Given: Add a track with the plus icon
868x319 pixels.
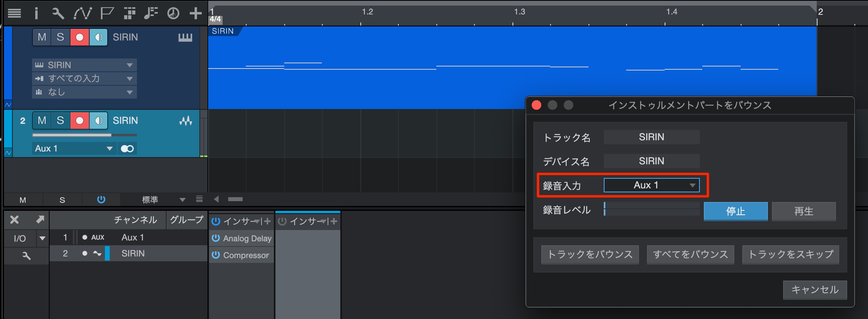Looking at the screenshot, I should click(195, 13).
